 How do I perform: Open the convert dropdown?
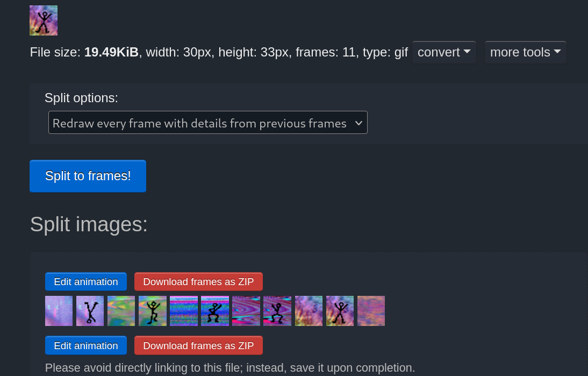tap(444, 52)
